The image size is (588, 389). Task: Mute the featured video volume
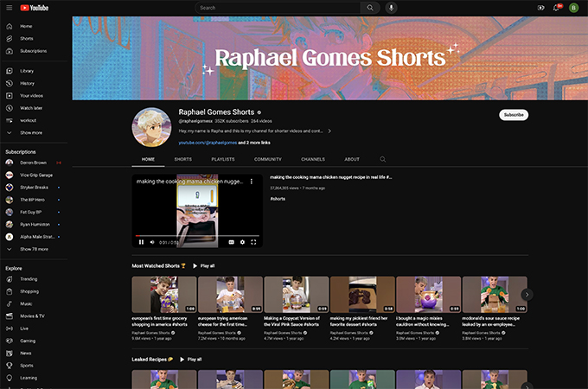pos(152,242)
